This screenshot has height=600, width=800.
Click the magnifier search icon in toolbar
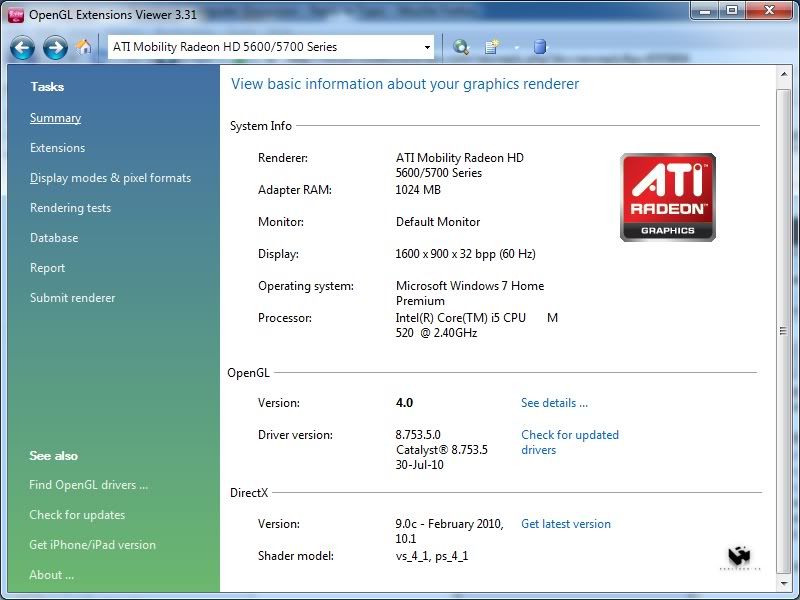point(461,47)
